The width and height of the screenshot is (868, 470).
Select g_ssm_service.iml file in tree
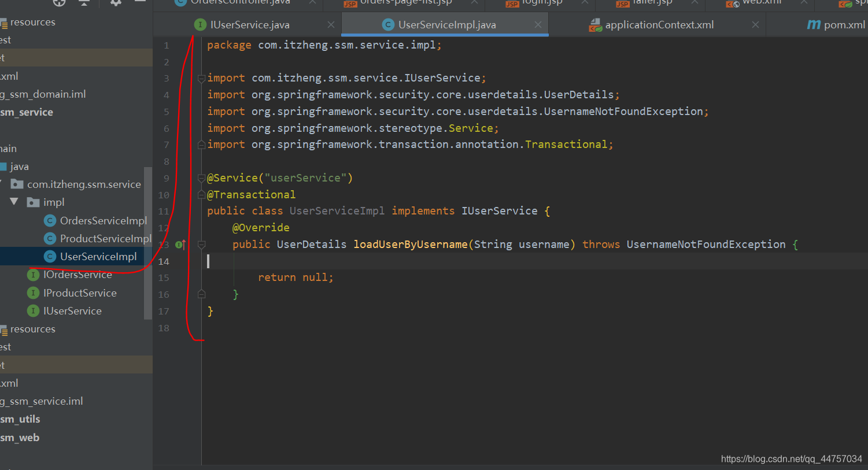click(42, 401)
